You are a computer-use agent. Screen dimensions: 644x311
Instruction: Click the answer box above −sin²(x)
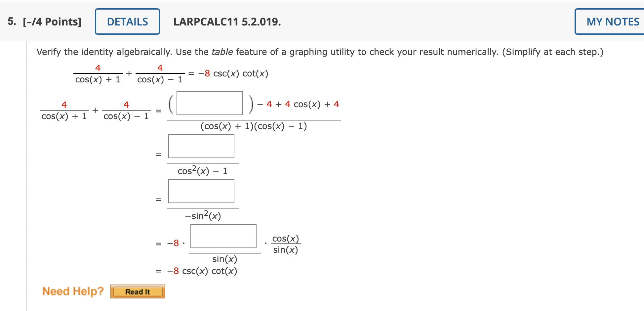click(x=201, y=191)
